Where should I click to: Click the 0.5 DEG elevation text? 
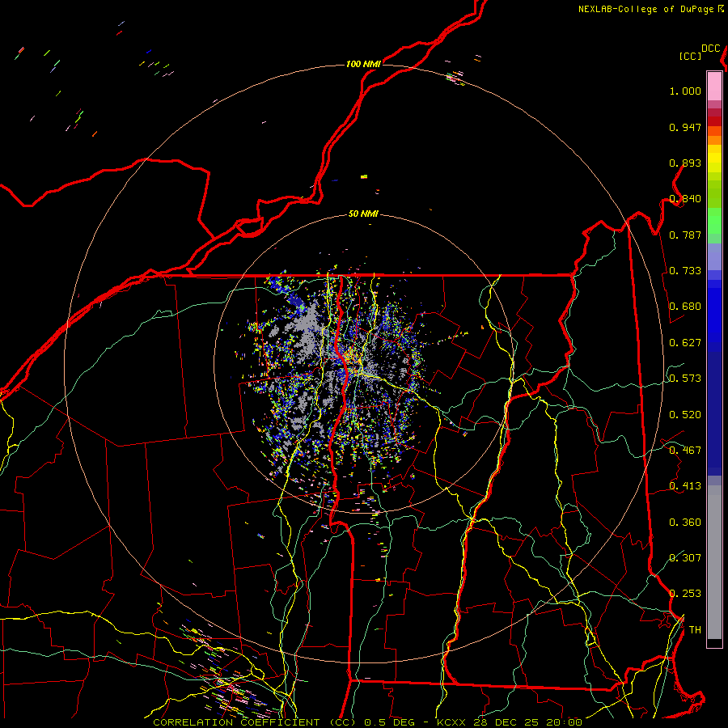click(389, 722)
